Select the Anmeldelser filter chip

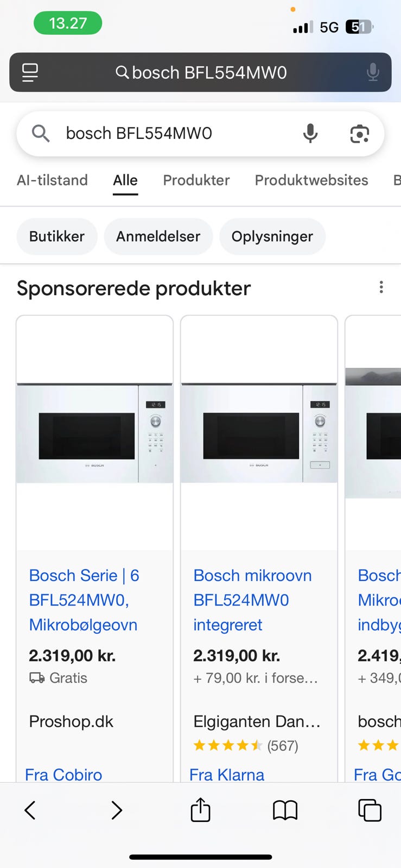point(158,237)
